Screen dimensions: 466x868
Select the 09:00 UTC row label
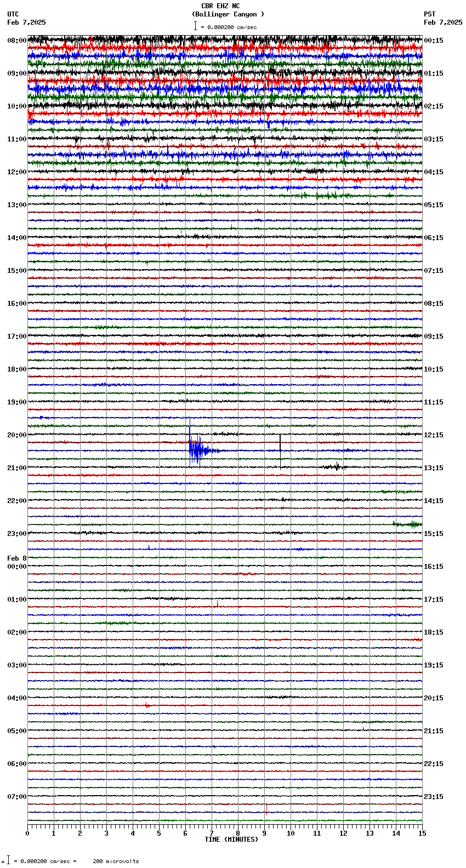16,73
